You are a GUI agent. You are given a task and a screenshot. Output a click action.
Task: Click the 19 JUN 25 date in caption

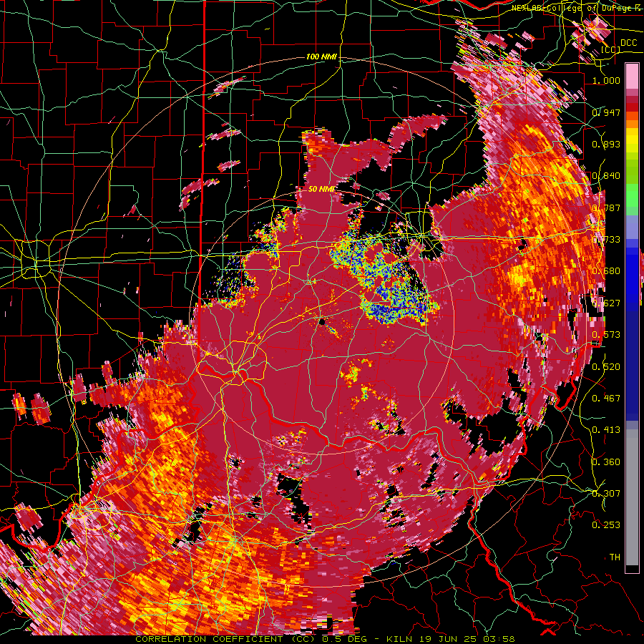pyautogui.click(x=448, y=639)
